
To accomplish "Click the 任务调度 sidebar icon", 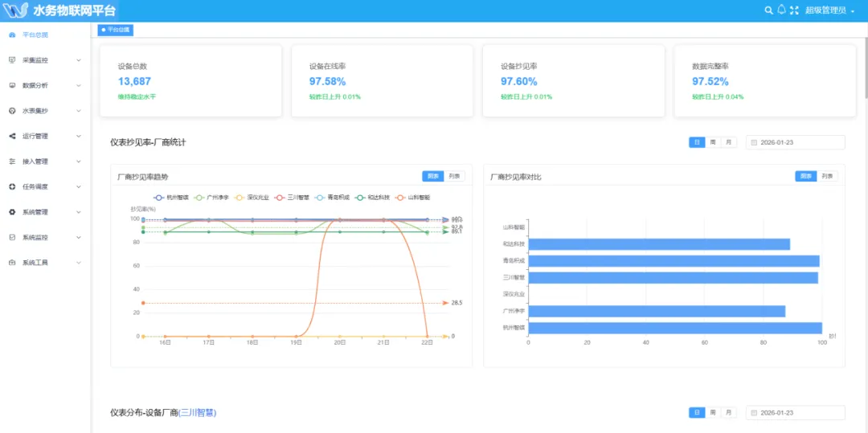I will (x=12, y=187).
